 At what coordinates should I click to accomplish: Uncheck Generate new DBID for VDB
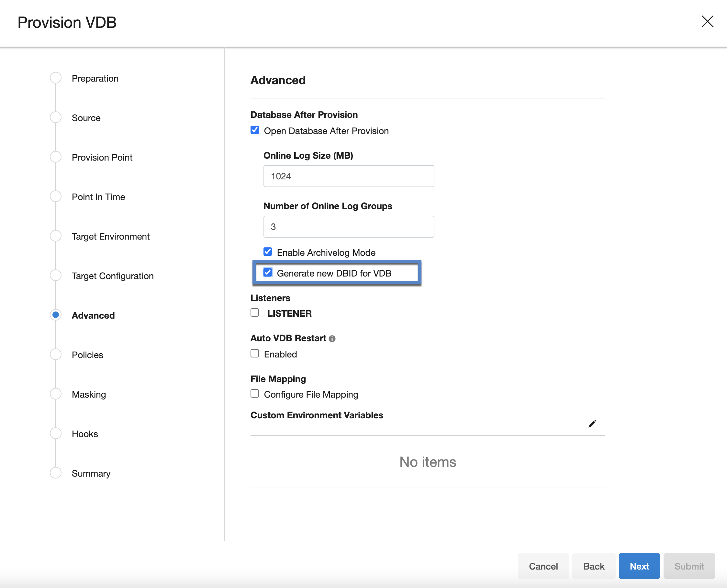[x=268, y=273]
